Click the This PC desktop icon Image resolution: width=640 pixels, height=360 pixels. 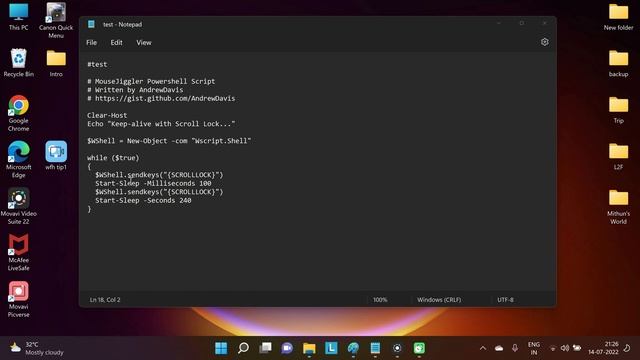tap(19, 16)
